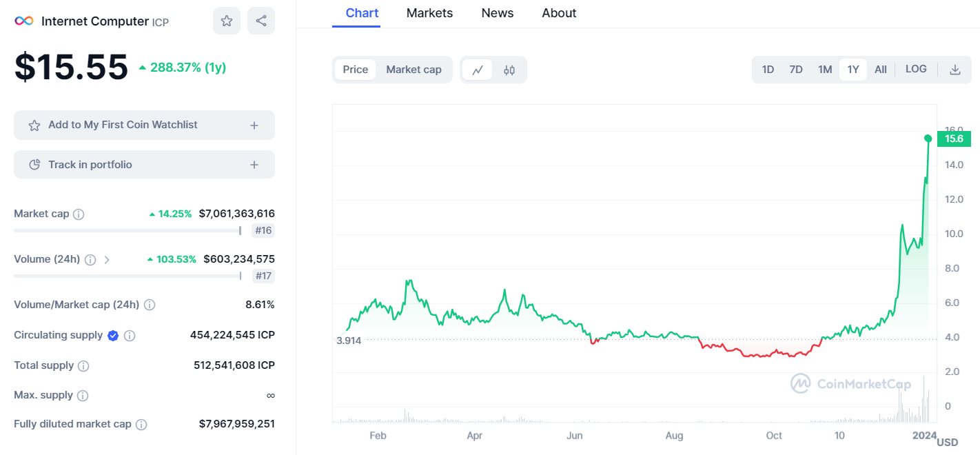Click the $7,967,959,251 diluted cap value

coord(236,424)
